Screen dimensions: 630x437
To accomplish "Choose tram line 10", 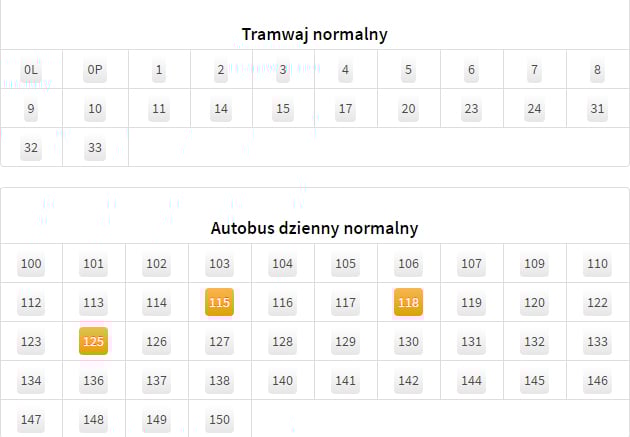I will pos(95,109).
